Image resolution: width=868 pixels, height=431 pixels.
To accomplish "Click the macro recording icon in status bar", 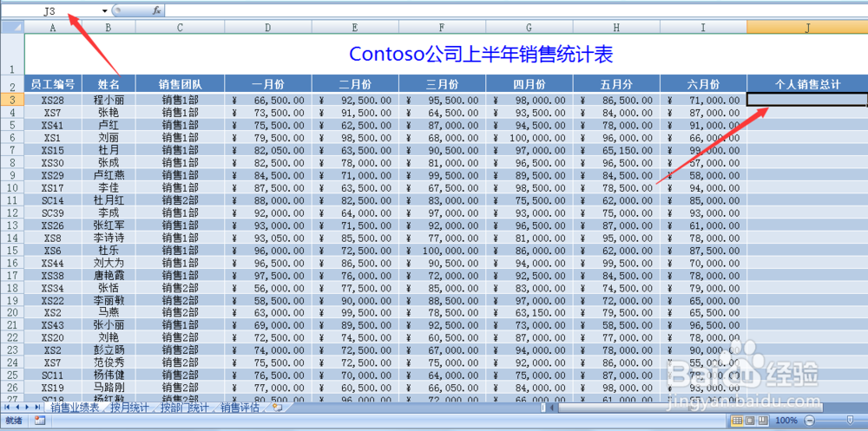I will [39, 421].
